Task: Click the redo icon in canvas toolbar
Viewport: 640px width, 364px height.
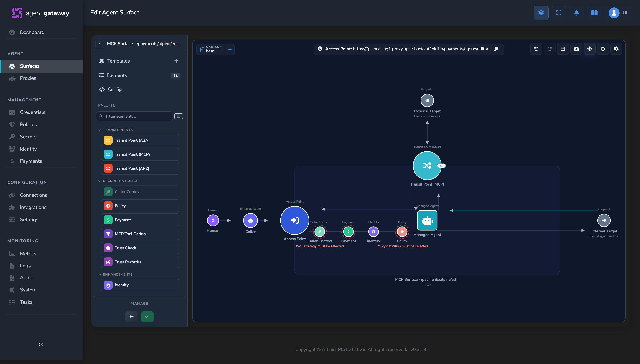Action: [549, 49]
